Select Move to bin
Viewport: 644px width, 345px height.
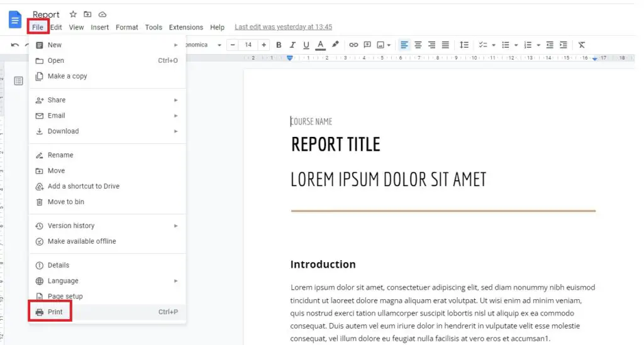click(x=107, y=202)
